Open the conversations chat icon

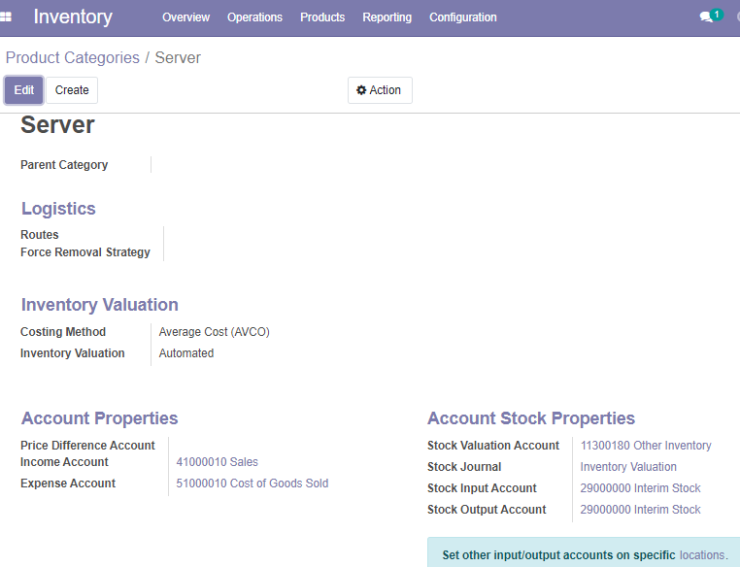coord(706,17)
